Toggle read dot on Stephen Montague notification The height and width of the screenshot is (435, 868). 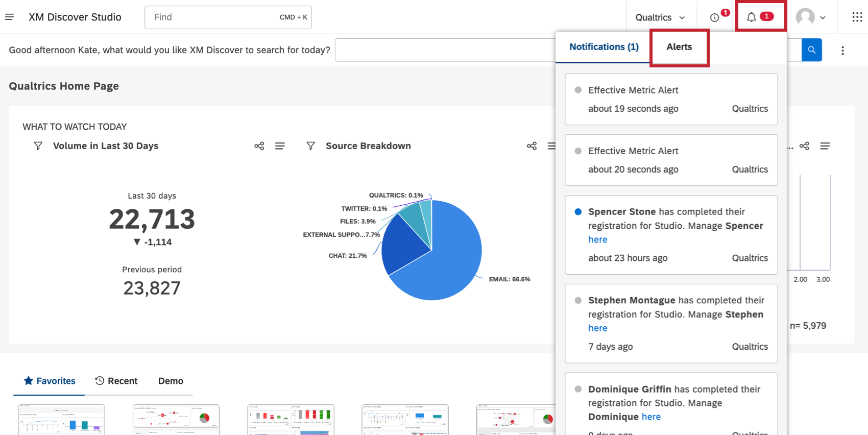coord(578,301)
